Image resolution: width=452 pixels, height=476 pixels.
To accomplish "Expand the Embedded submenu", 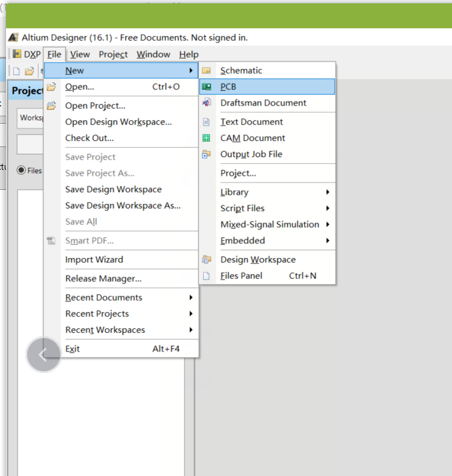I will tap(328, 241).
